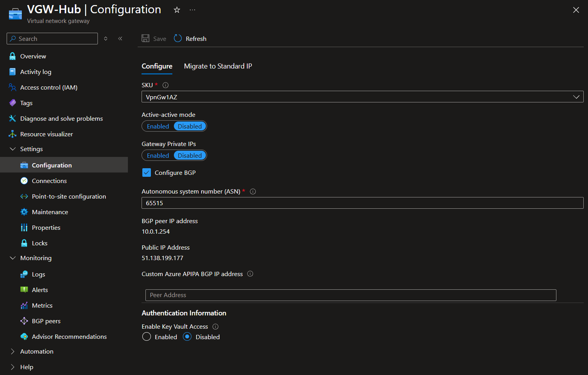Open the SKU dropdown

click(362, 97)
